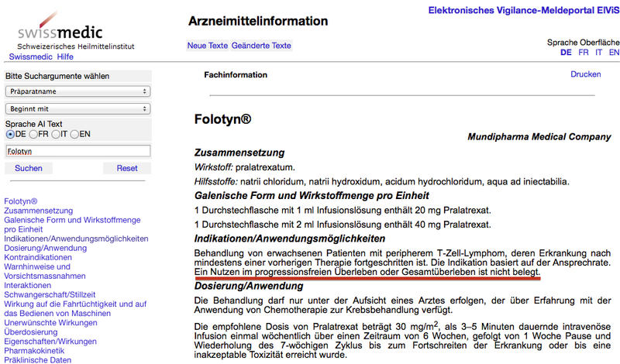
Task: Click the Zusammensetzung heading in document
Action: pyautogui.click(x=239, y=153)
